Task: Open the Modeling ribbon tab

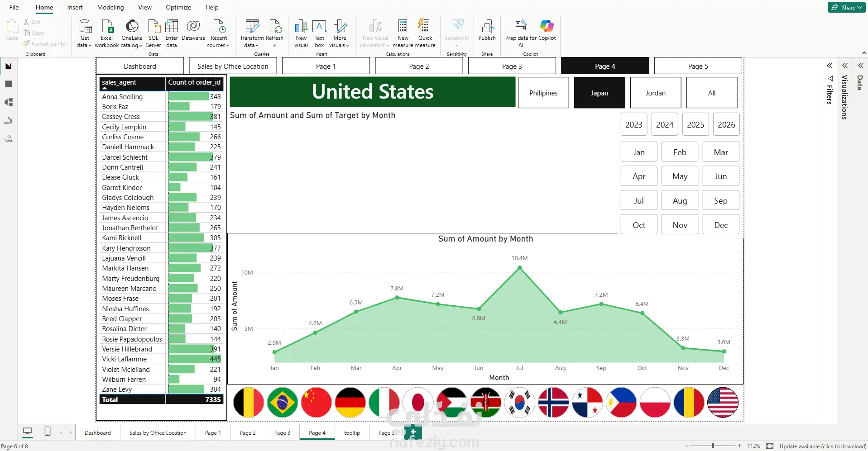Action: pyautogui.click(x=110, y=7)
